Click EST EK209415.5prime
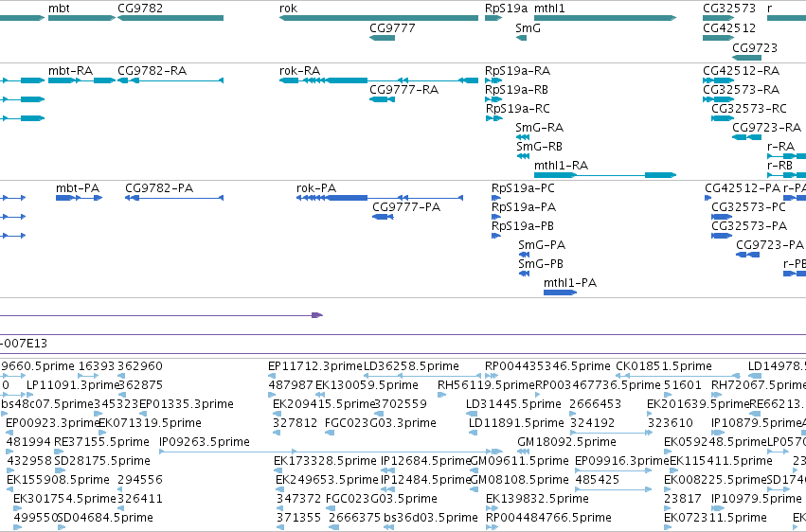 324,404
